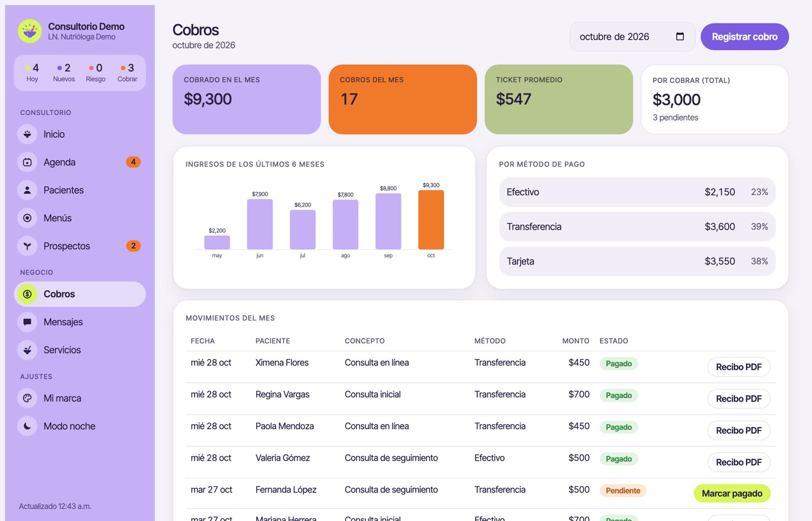The width and height of the screenshot is (812, 521).
Task: Click the Riesgo counter showing 0
Action: click(95, 73)
